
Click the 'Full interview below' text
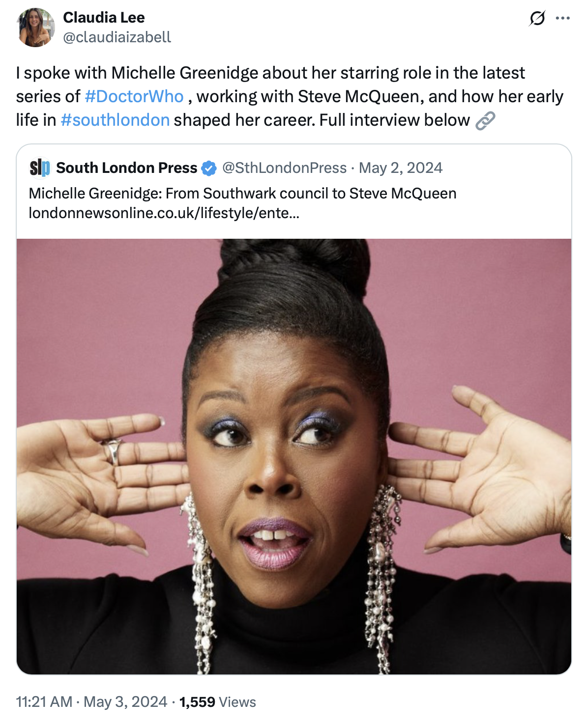tap(395, 120)
